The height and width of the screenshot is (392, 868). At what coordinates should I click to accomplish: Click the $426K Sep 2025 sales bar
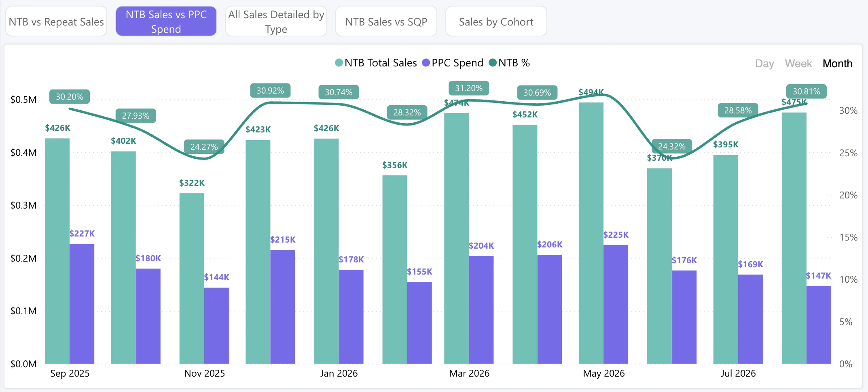pos(57,251)
